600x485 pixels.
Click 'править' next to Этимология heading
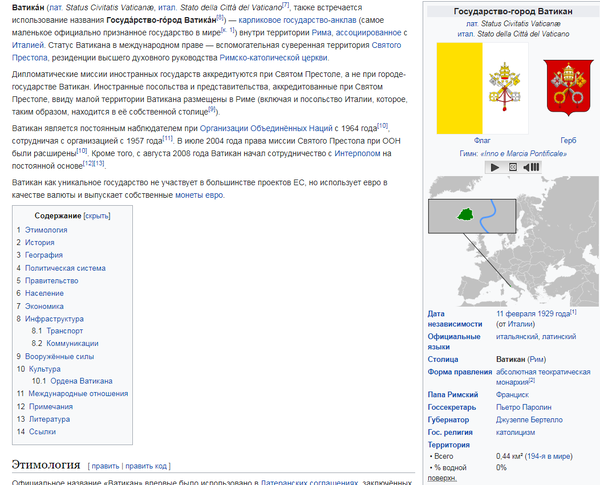pos(105,466)
